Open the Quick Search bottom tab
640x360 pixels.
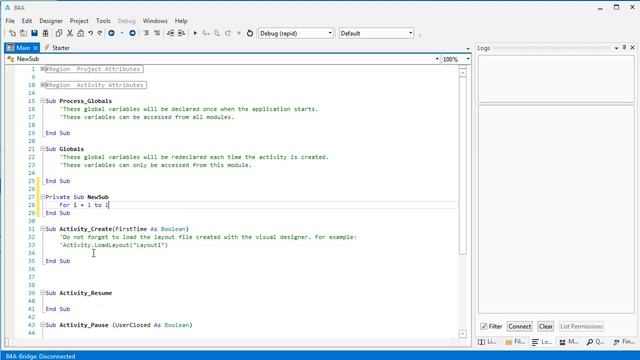pos(596,342)
